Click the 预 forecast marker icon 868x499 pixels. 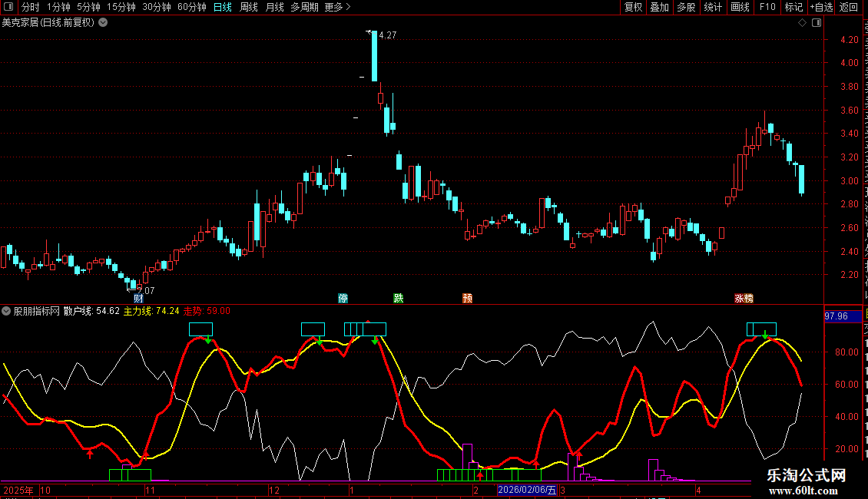point(468,299)
